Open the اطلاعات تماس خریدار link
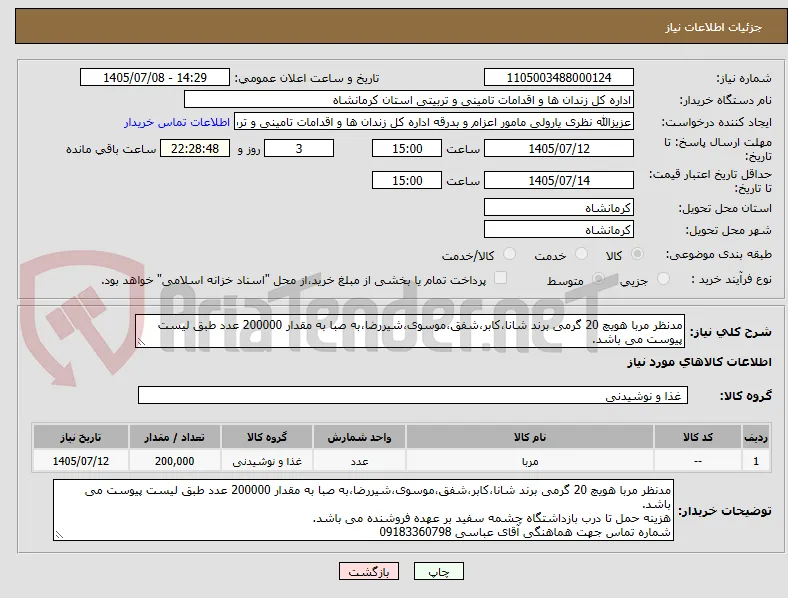Image resolution: width=788 pixels, height=598 pixels. click(x=177, y=122)
